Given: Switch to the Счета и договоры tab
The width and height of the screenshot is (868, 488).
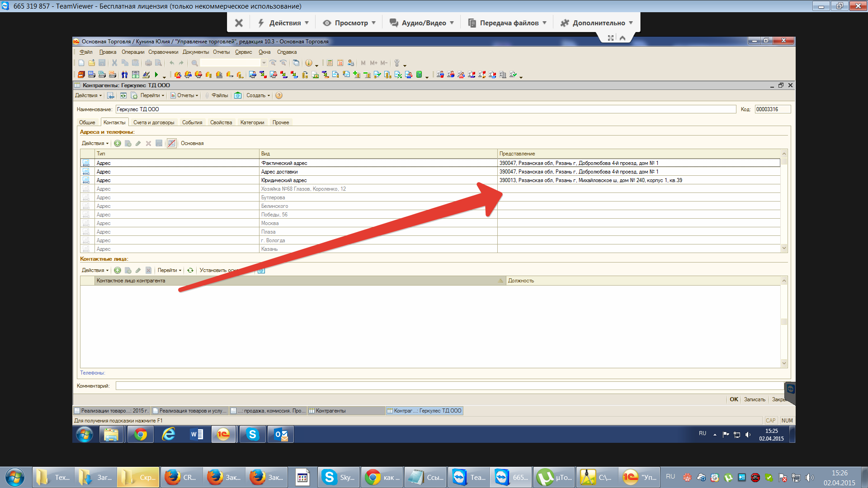Looking at the screenshot, I should (x=154, y=122).
